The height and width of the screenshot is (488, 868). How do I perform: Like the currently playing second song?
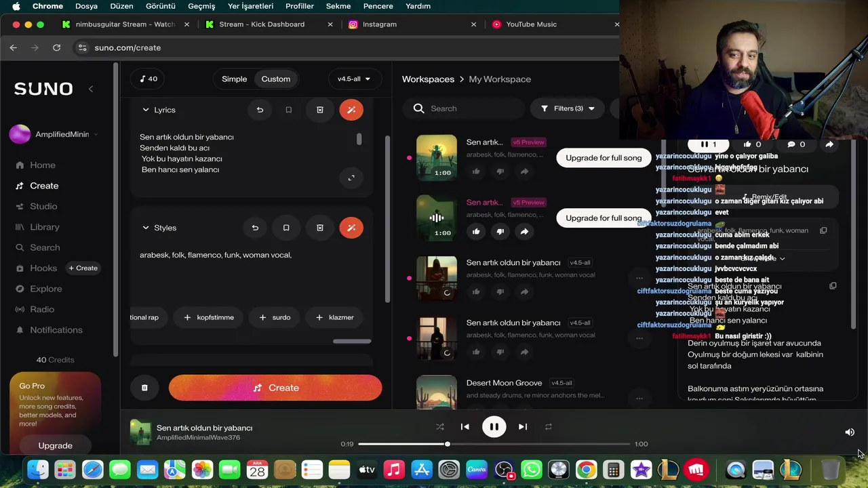tap(476, 231)
